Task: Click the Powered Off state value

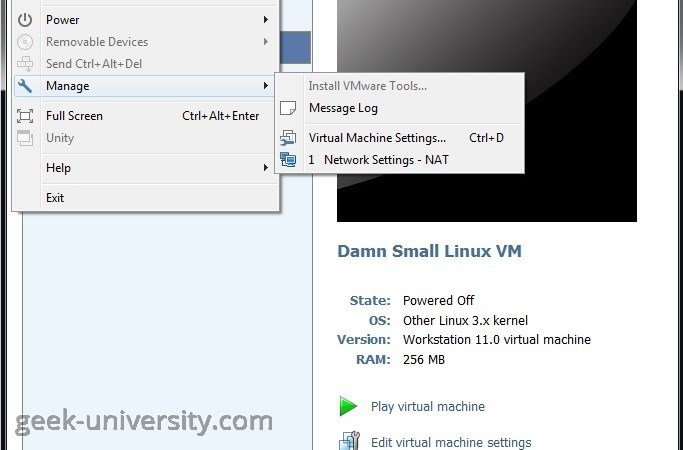Action: [x=438, y=301]
